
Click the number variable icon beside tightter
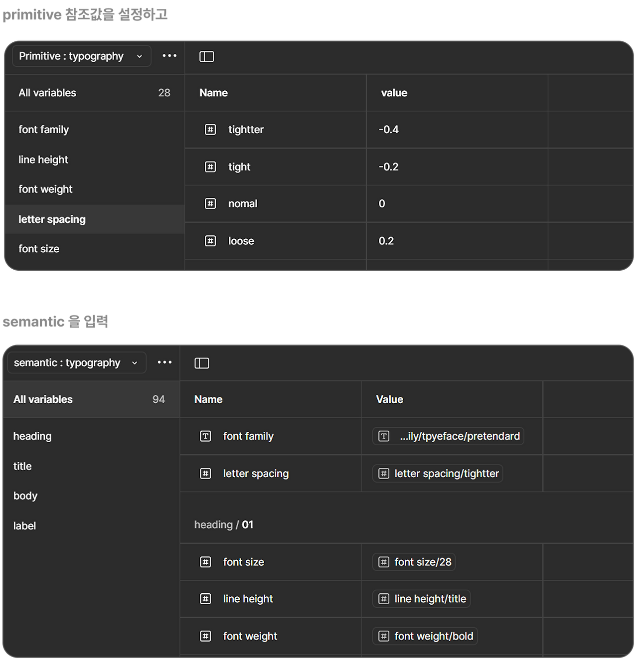point(210,130)
